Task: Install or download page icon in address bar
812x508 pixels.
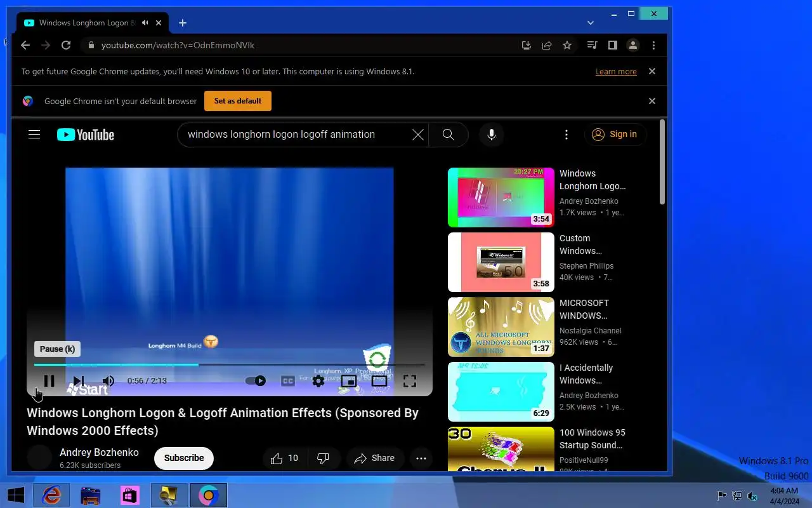Action: click(526, 45)
